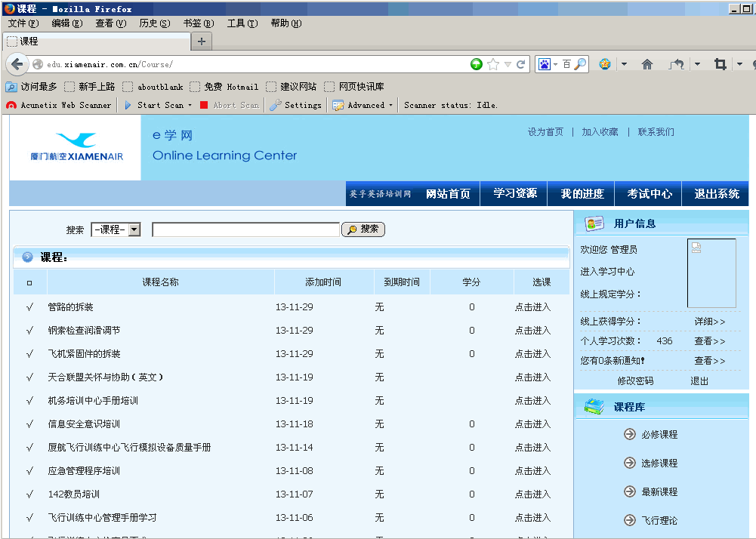Open the 书签 menu

coord(199,23)
